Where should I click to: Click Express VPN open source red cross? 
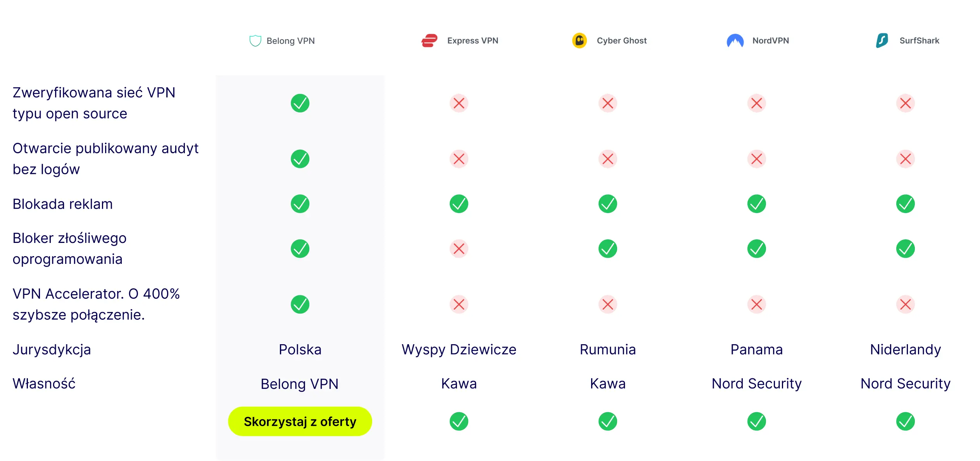click(x=459, y=103)
